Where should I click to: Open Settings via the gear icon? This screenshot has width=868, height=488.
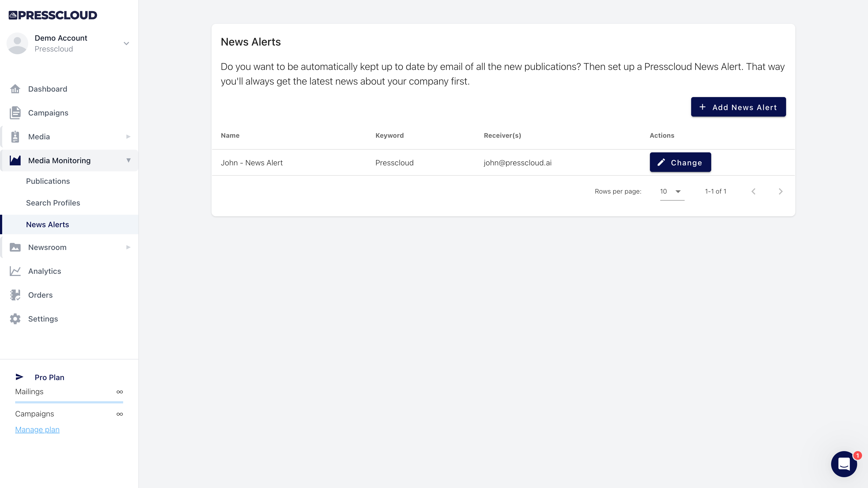15,319
